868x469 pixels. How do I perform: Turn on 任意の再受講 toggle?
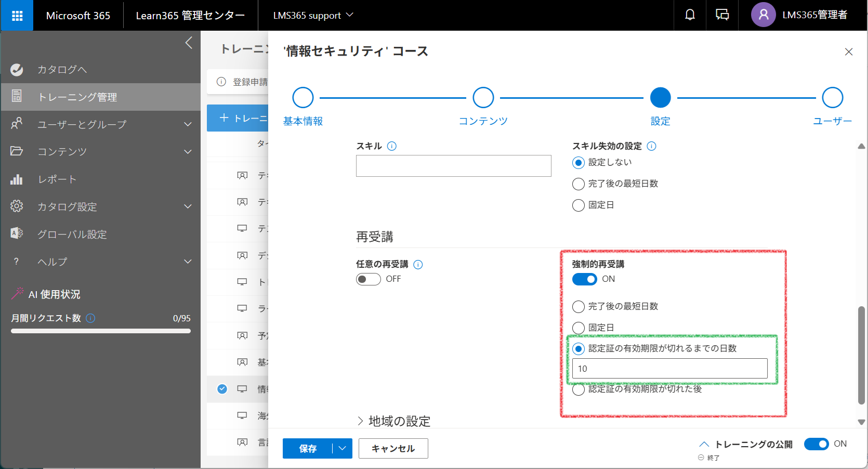(369, 279)
